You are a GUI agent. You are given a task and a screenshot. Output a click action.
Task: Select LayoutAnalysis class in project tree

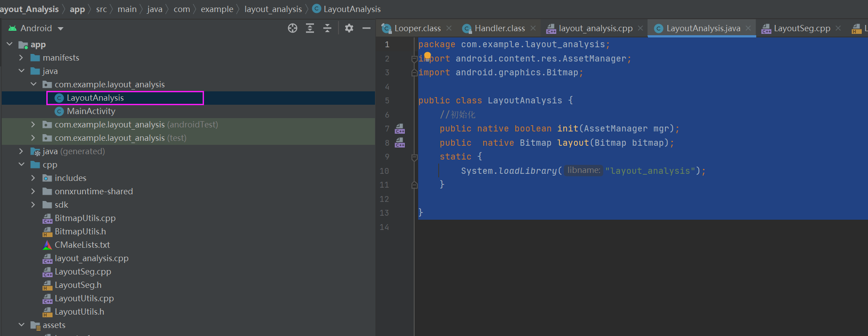pos(95,98)
